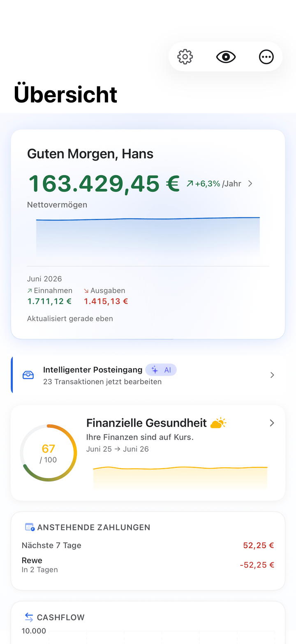Image resolution: width=296 pixels, height=644 pixels.
Task: Tap the Nettovermögen label
Action: click(57, 205)
